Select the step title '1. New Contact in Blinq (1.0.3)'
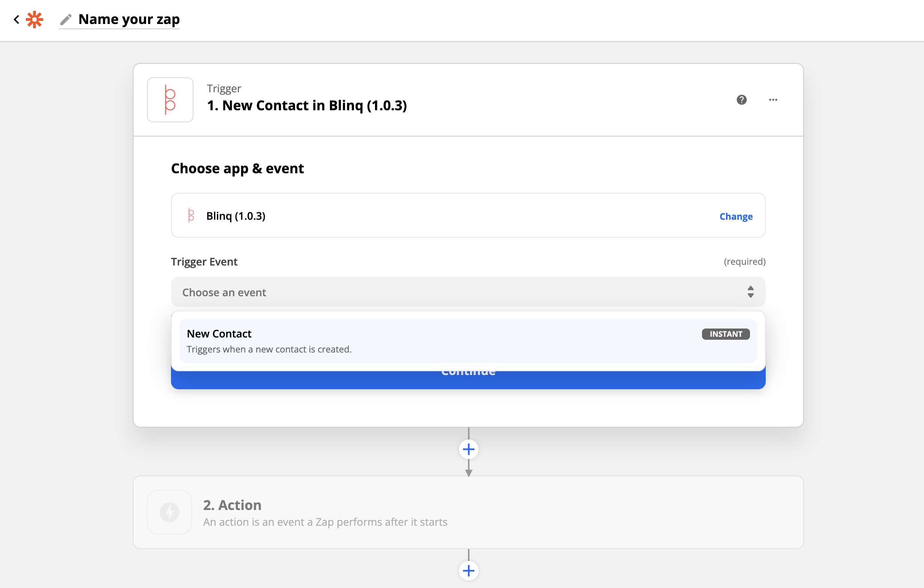 [x=307, y=105]
